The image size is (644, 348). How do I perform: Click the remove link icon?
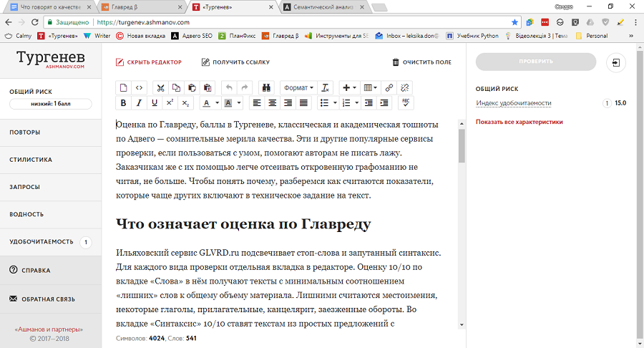click(x=404, y=87)
